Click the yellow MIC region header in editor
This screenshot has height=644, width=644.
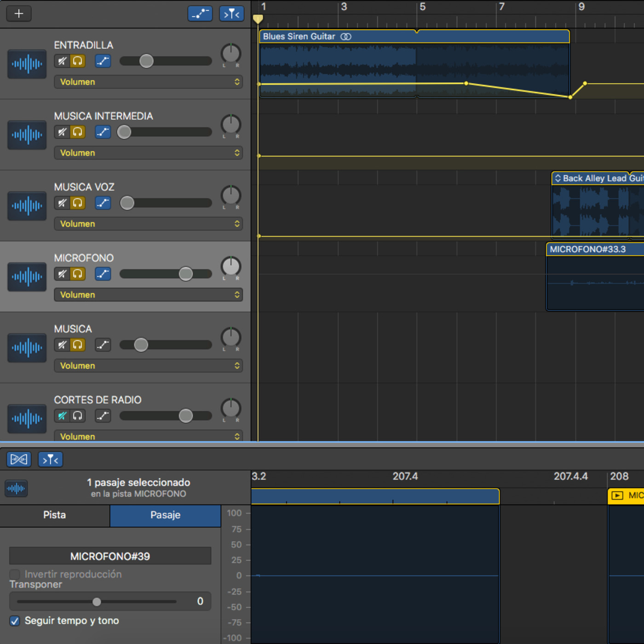pos(626,496)
